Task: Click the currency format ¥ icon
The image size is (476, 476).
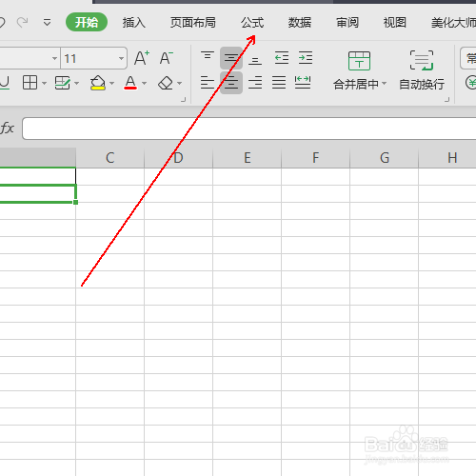Action: (x=471, y=83)
